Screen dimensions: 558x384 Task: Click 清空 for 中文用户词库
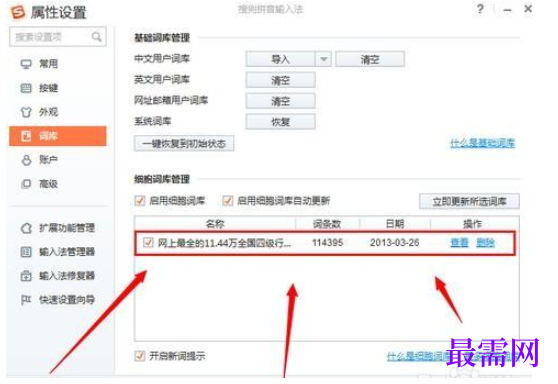370,59
